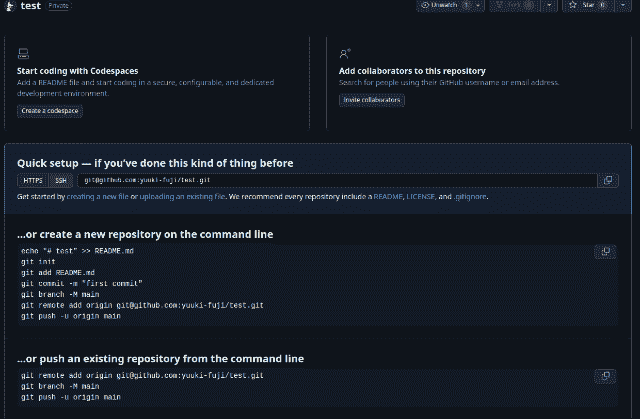Click the Codespaces icon
640x419 pixels.
click(23, 53)
